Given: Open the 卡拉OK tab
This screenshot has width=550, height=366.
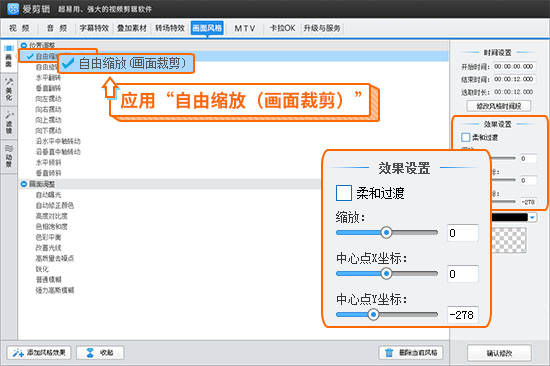Looking at the screenshot, I should (282, 28).
